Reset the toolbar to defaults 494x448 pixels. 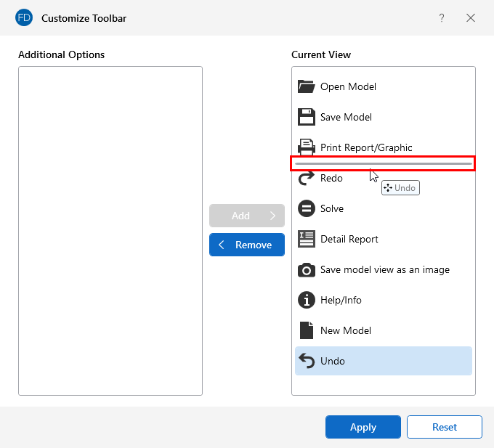(x=444, y=427)
